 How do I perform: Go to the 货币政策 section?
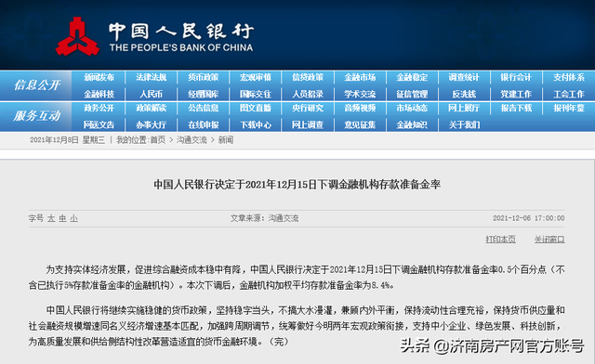coord(203,77)
